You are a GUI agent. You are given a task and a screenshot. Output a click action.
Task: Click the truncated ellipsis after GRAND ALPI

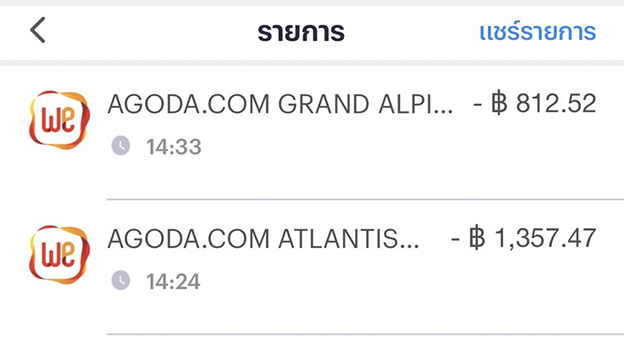443,112
